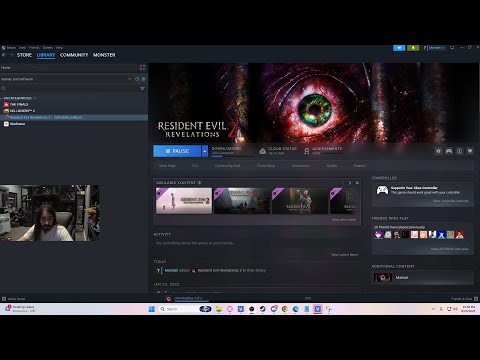Click the green notifications bell button
The image size is (480, 360).
click(x=413, y=48)
